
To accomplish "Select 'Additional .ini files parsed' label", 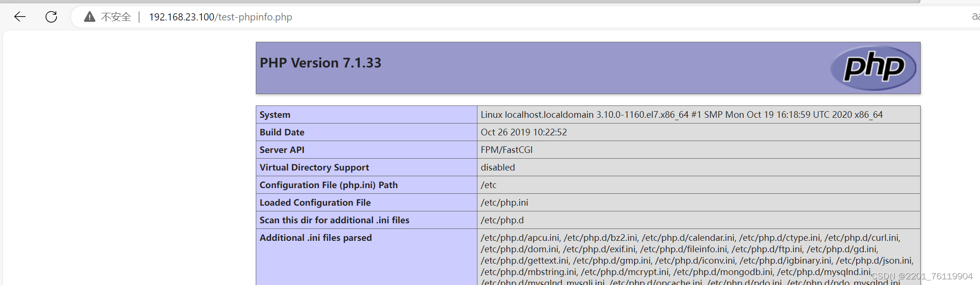I will pyautogui.click(x=316, y=237).
